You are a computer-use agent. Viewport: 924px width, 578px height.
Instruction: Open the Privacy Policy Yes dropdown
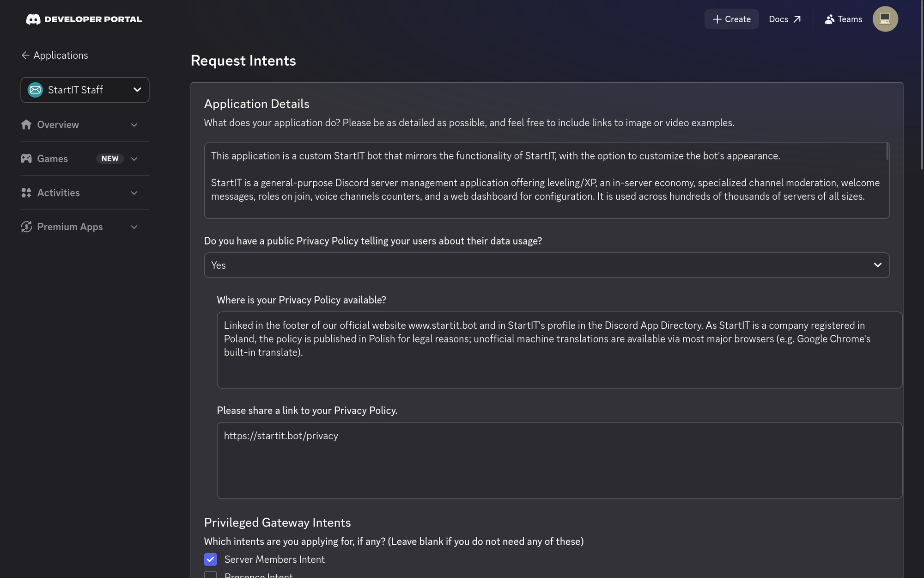coord(547,265)
